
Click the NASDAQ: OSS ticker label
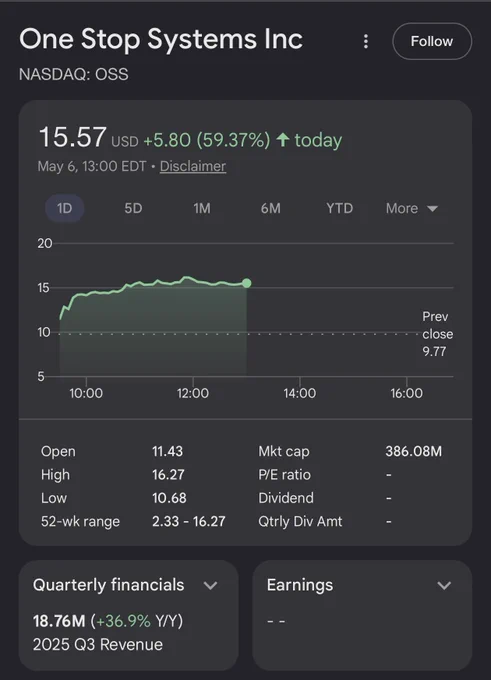(x=74, y=74)
